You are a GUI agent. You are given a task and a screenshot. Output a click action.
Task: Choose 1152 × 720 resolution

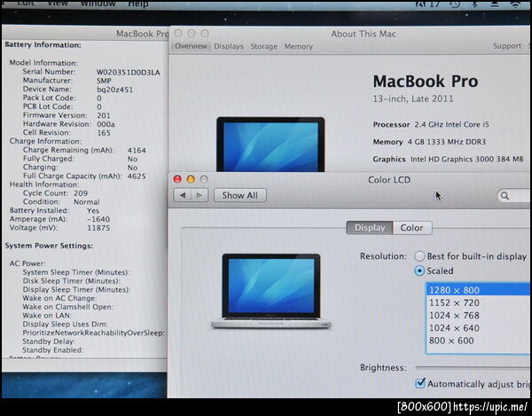478,302
